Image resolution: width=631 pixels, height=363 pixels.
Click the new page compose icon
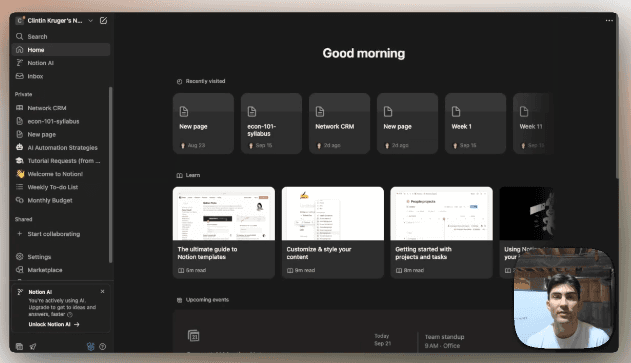click(103, 21)
